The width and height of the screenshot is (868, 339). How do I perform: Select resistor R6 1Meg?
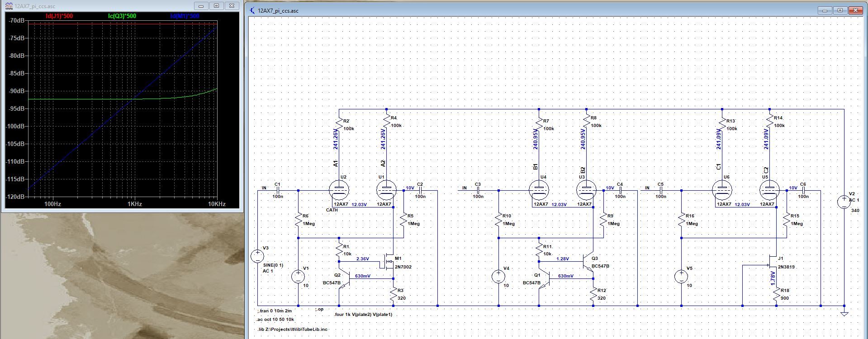point(298,220)
